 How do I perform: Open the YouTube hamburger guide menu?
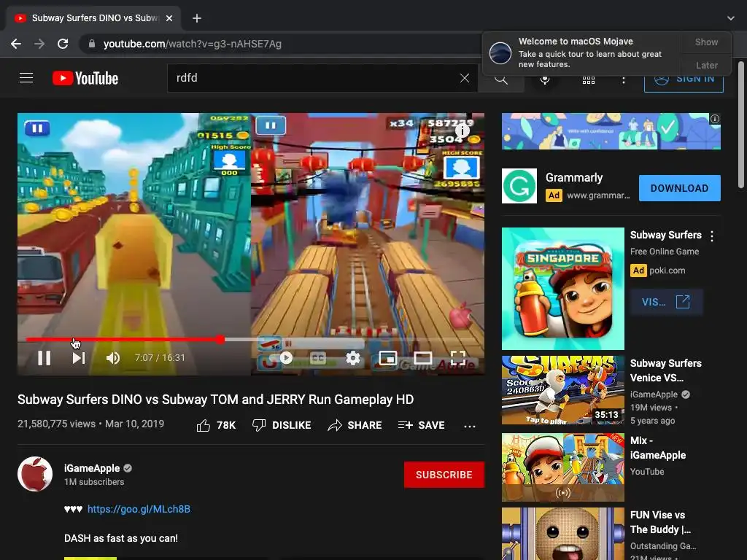pos(26,77)
